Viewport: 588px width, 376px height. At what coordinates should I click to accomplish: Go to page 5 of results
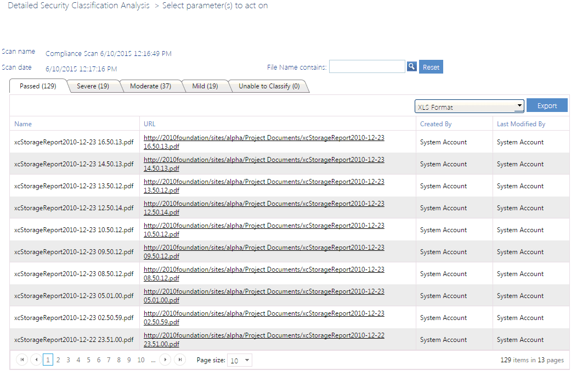click(88, 360)
